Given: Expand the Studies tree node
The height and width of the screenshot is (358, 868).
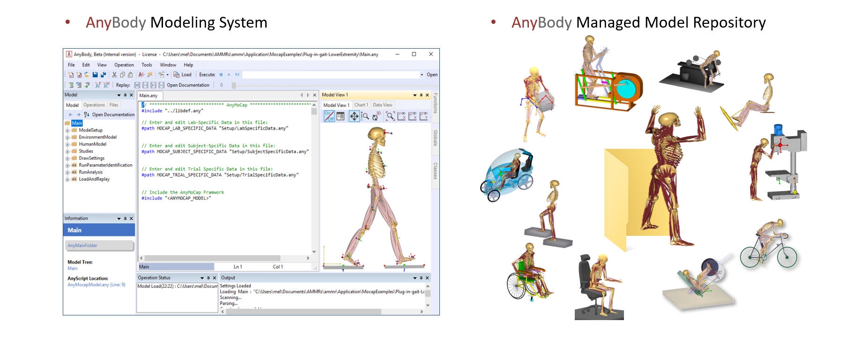Looking at the screenshot, I should pos(67,152).
